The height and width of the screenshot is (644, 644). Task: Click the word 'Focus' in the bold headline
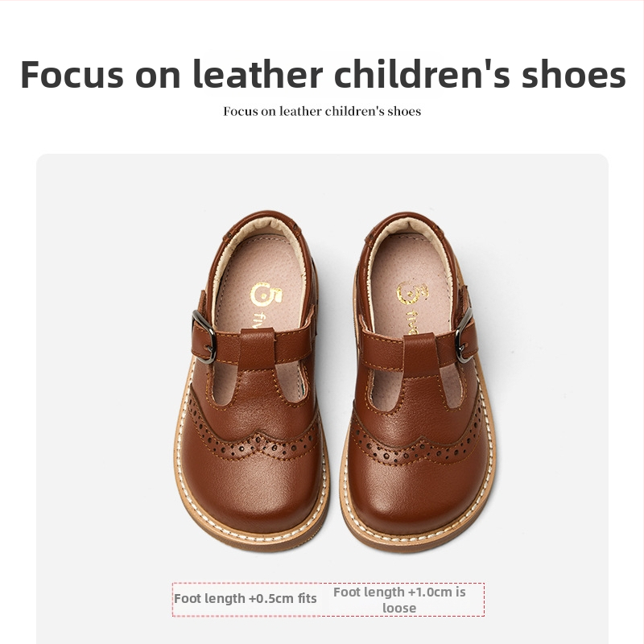click(72, 74)
